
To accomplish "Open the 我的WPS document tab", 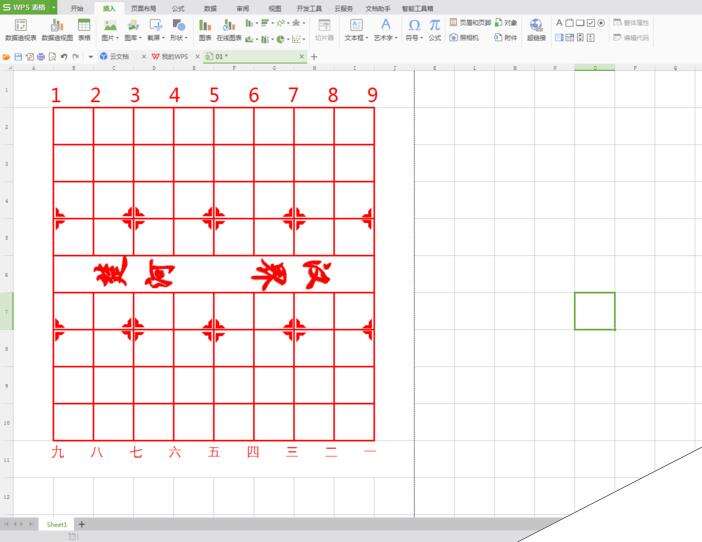I will [x=174, y=57].
